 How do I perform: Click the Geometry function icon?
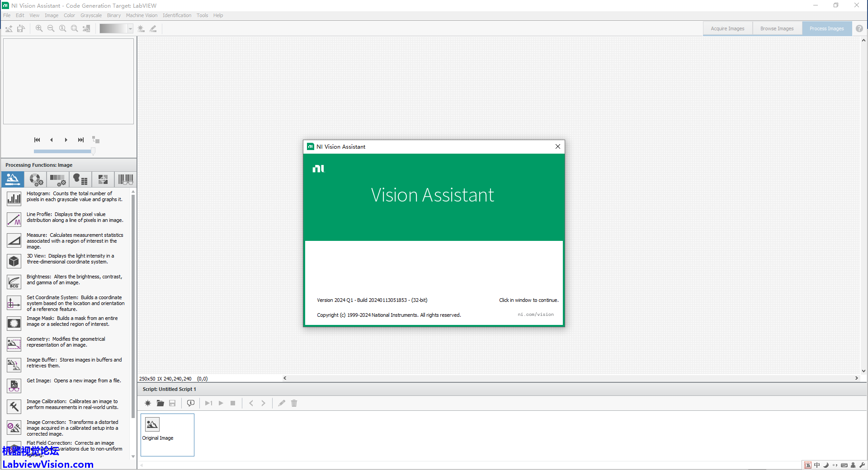[14, 344]
